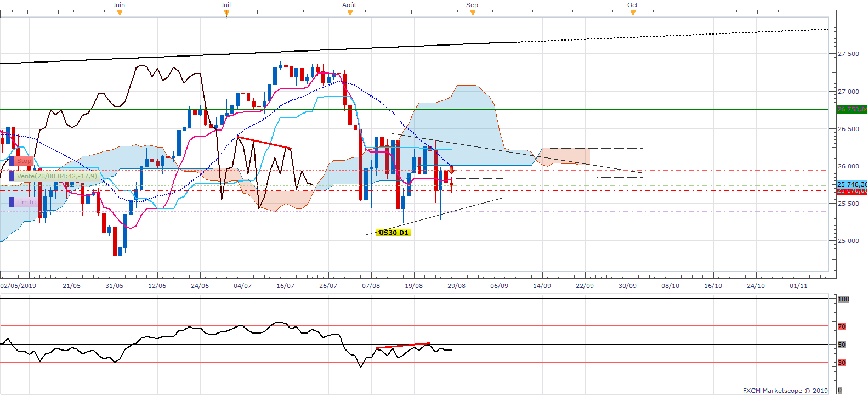This screenshot has width=868, height=395.
Task: Click the RSI level 50 axis label
Action: click(842, 345)
